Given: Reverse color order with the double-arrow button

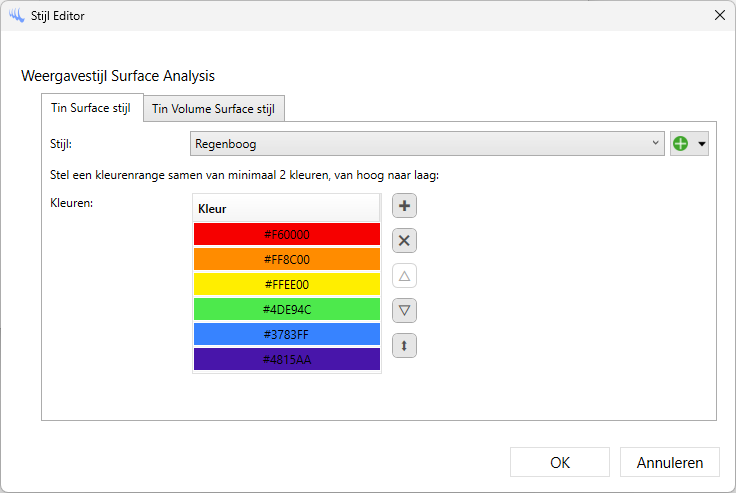Looking at the screenshot, I should (x=404, y=345).
